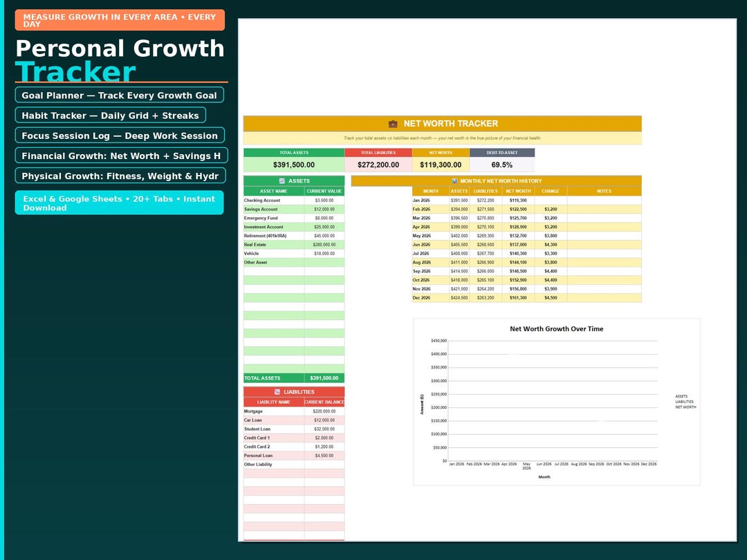Select the Other Liability row
Image resolution: width=747 pixels, height=560 pixels.
point(294,465)
